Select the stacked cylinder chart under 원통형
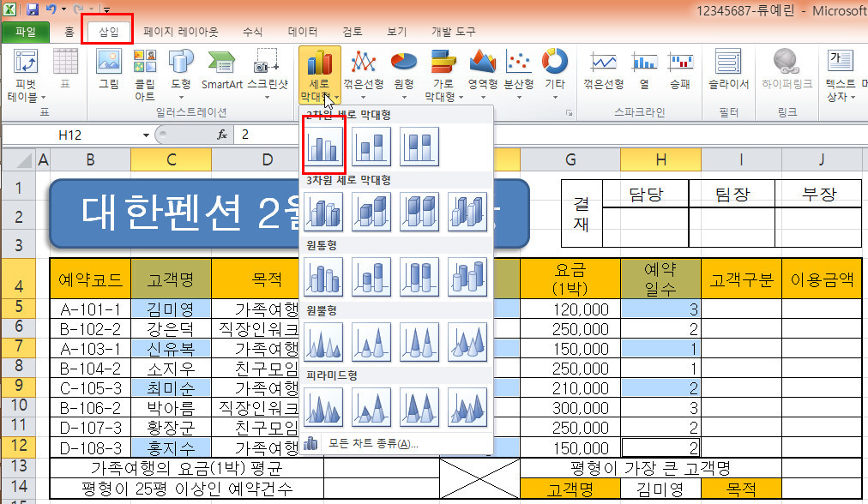Viewport: 868px width, 504px height. point(371,277)
